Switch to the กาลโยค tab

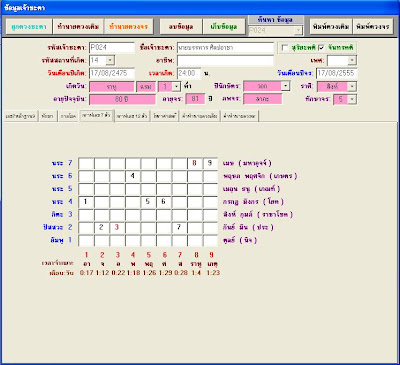click(68, 116)
